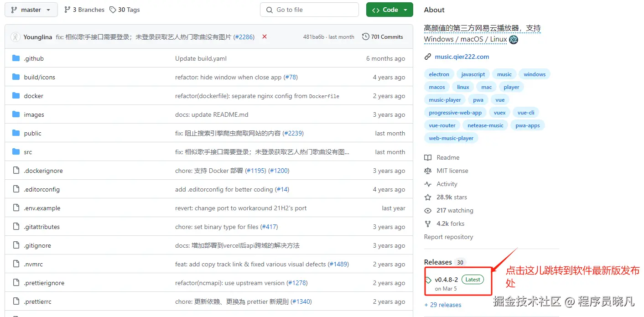The width and height of the screenshot is (644, 317).
Task: Click the red failed status X icon
Action: point(265,36)
